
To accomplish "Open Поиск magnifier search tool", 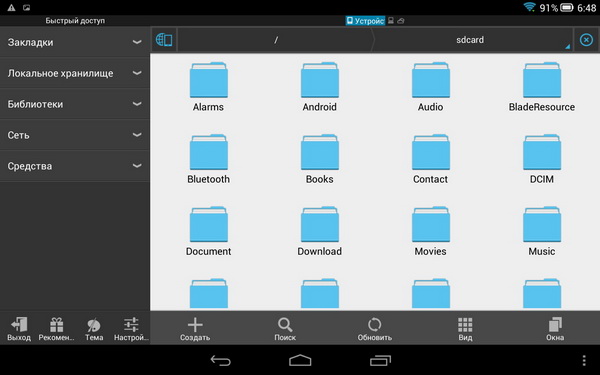I will 285,325.
